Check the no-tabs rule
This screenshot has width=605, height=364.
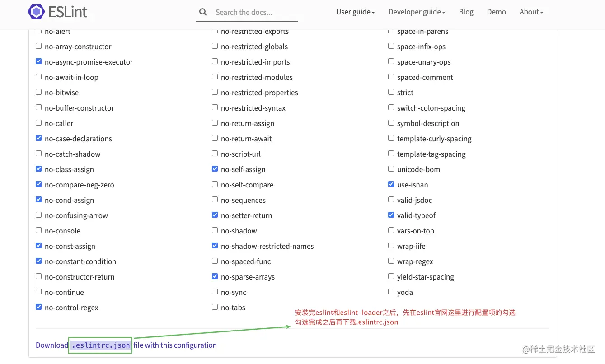pyautogui.click(x=215, y=307)
